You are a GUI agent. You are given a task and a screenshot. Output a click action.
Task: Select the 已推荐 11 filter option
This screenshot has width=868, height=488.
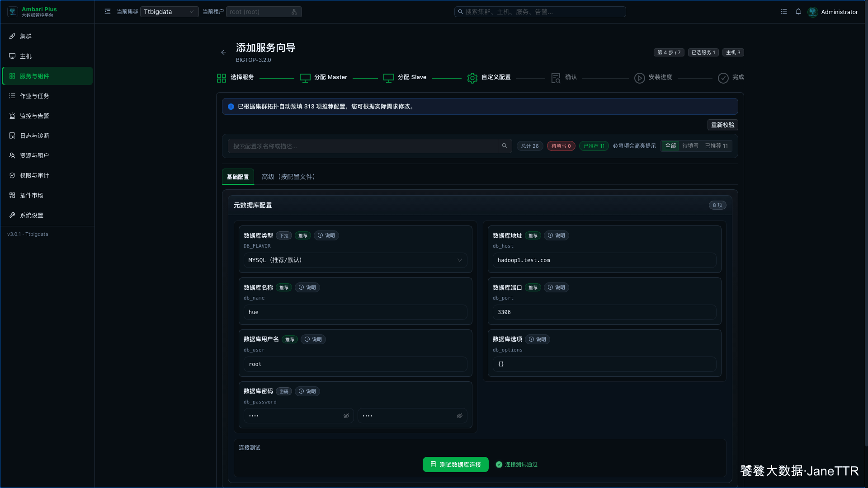pos(717,146)
